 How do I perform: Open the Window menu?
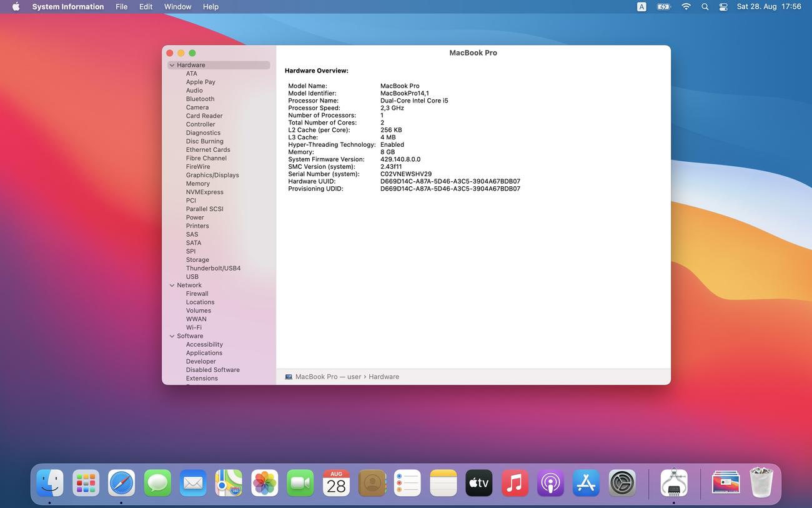point(178,7)
